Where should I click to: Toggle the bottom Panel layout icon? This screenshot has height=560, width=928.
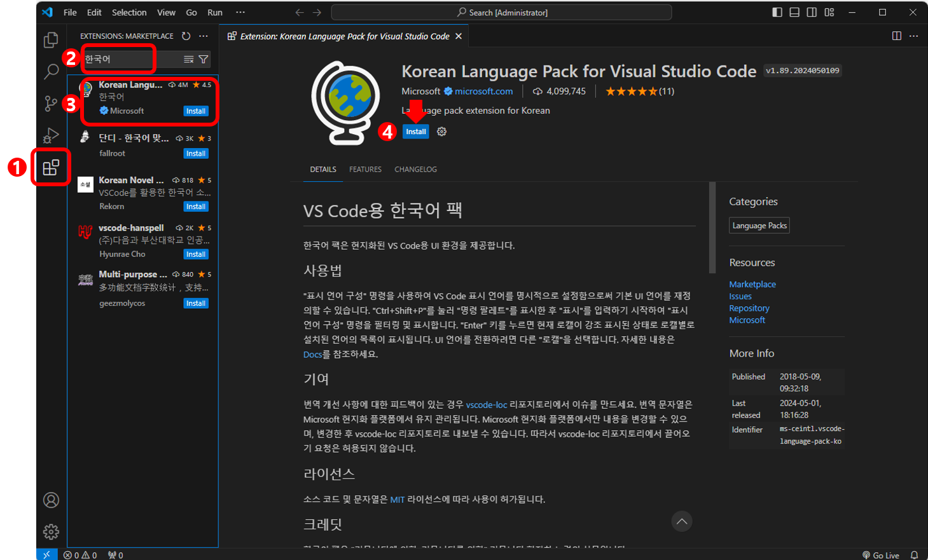(x=794, y=12)
